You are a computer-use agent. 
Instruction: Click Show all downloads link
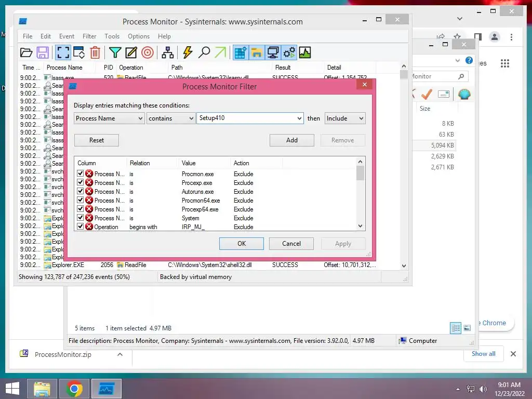click(x=484, y=353)
